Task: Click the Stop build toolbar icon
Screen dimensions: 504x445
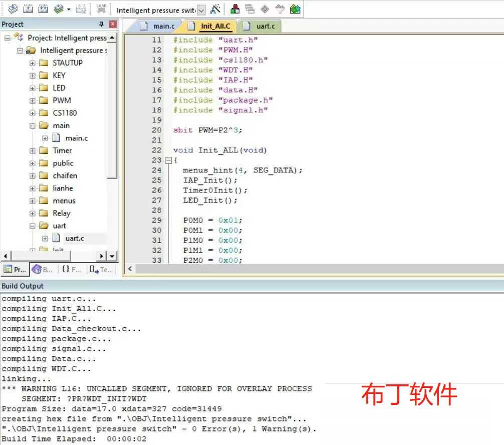Action: coord(81,9)
